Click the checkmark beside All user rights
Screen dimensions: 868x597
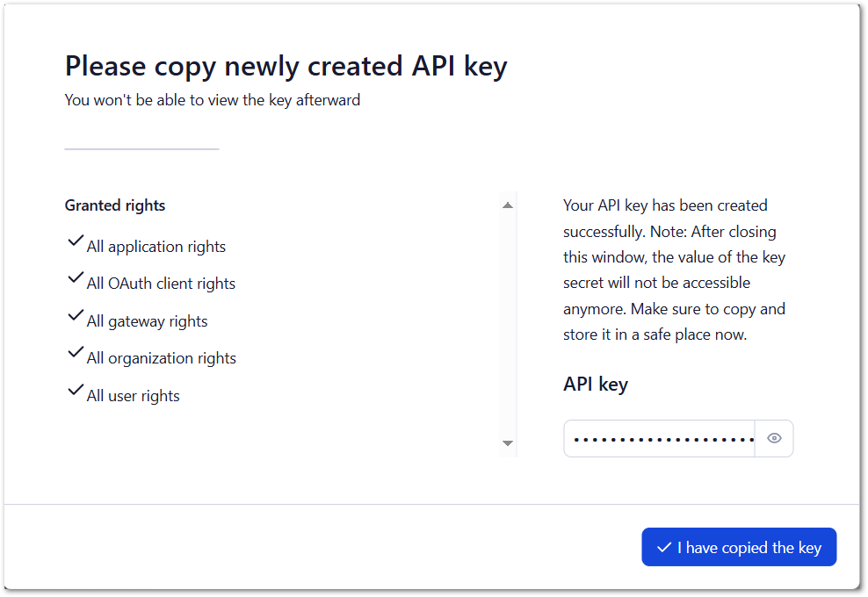[75, 391]
